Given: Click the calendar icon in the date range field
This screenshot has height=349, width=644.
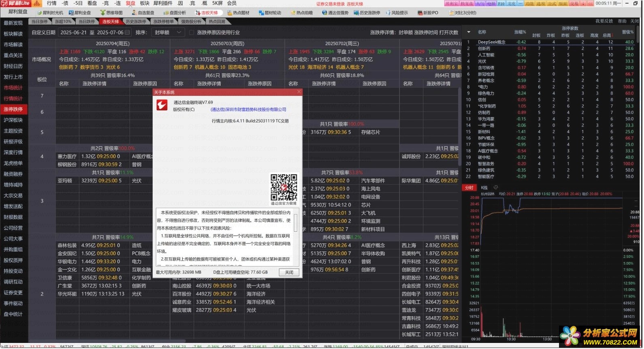Looking at the screenshot, I should [127, 32].
